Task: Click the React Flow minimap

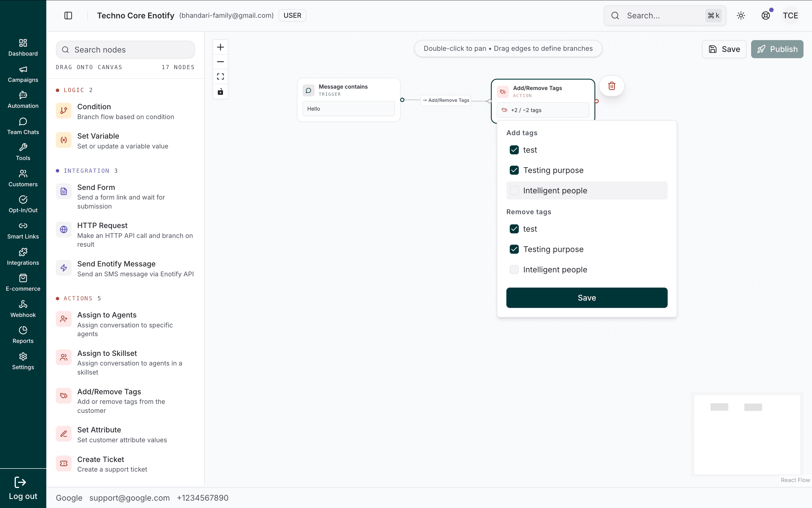Action: tap(747, 434)
